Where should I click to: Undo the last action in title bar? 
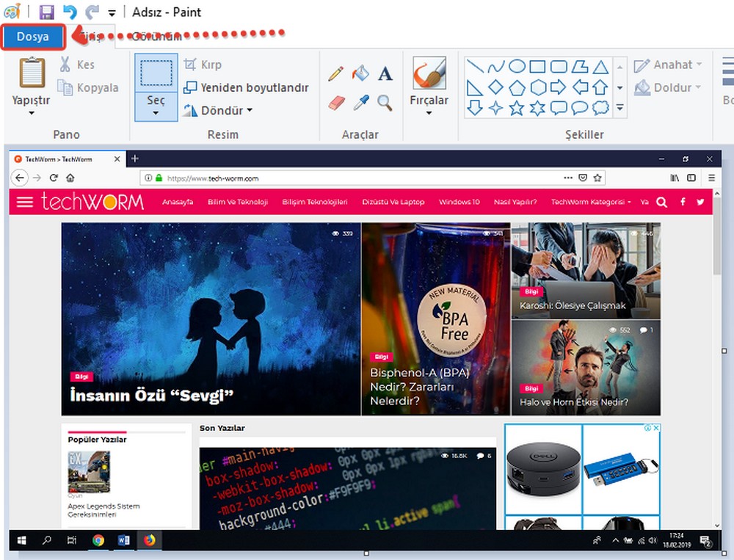(x=70, y=12)
